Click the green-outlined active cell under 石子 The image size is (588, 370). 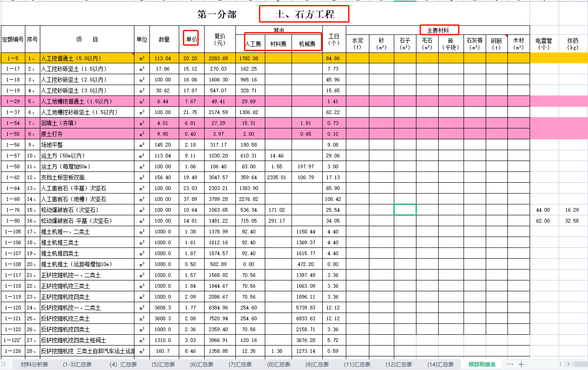pos(405,209)
